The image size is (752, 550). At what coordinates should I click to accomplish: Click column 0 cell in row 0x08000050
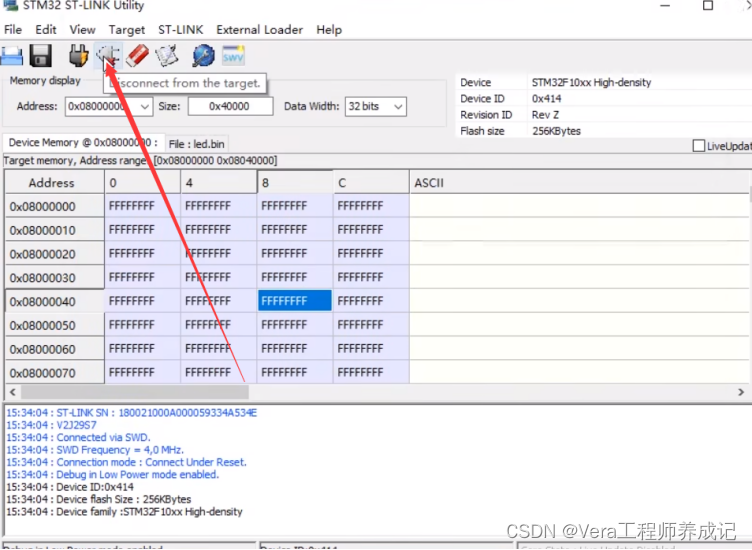click(142, 325)
